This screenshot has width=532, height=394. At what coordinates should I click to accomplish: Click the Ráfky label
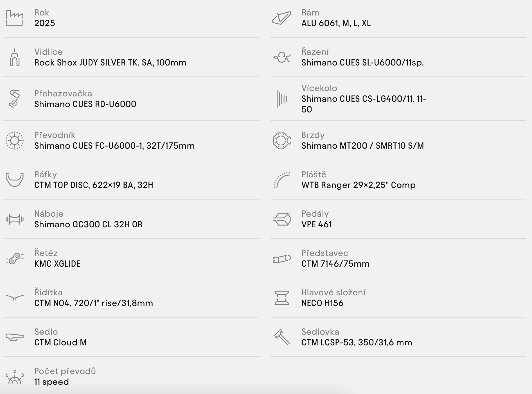pyautogui.click(x=46, y=174)
